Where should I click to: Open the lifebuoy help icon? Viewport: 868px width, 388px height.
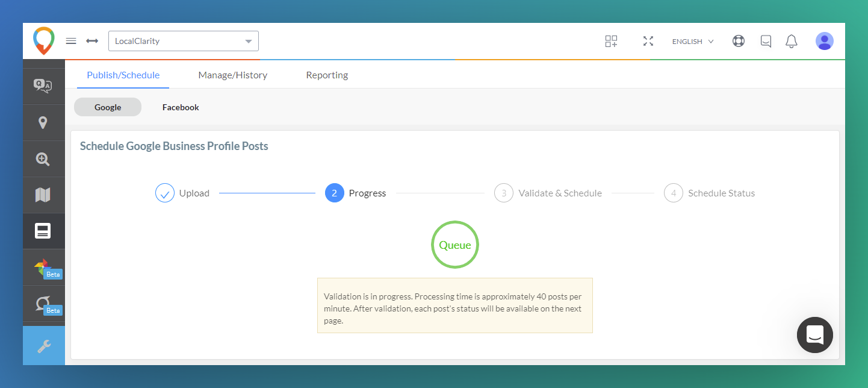[x=739, y=41]
